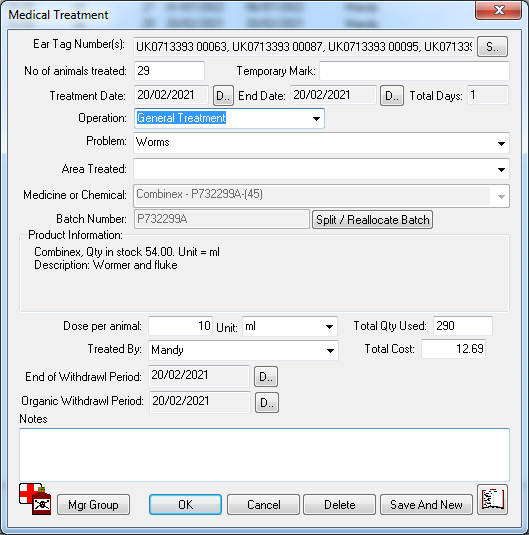Click the 'Description: Wormer and fluke' text
The width and height of the screenshot is (529, 535).
tap(106, 265)
